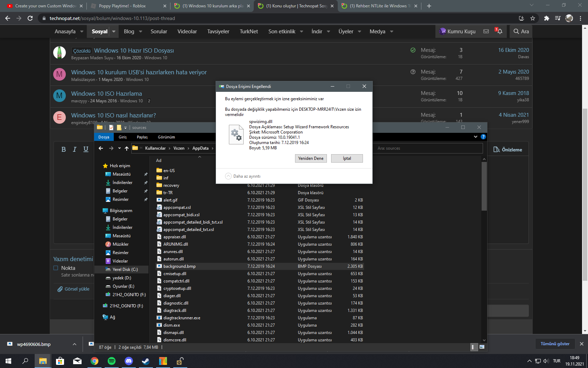Click the İptal button in the dialog
Image resolution: width=588 pixels, height=368 pixels.
click(347, 158)
